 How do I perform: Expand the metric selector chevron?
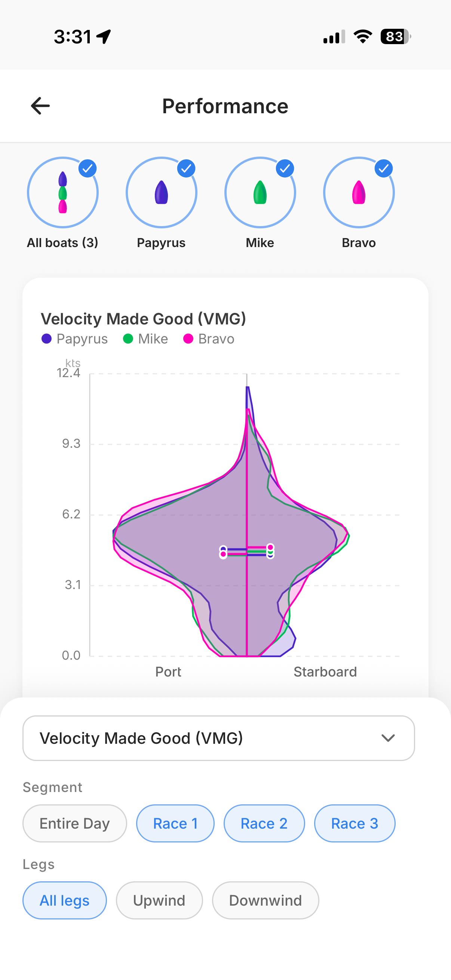388,738
